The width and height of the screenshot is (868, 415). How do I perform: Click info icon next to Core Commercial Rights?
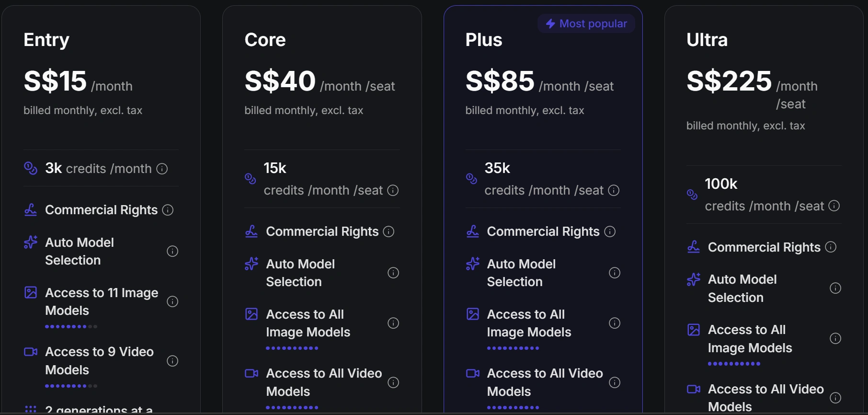(x=389, y=232)
